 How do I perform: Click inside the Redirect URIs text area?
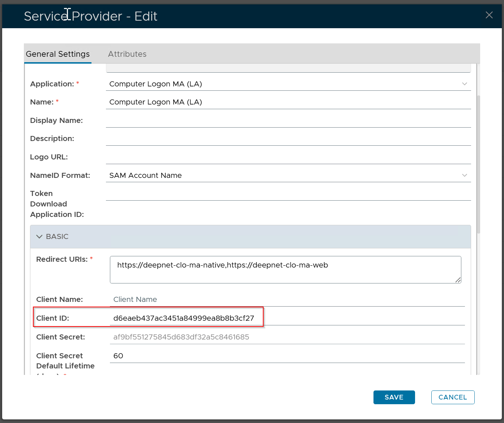click(285, 270)
